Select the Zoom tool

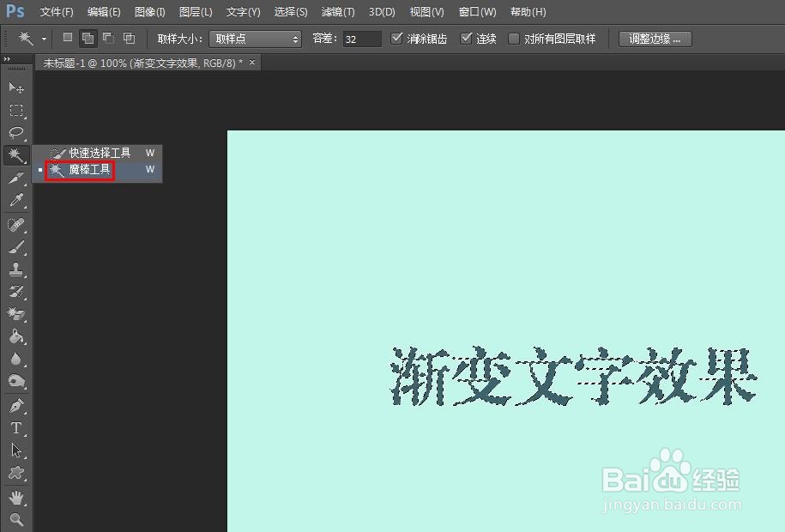[16, 519]
